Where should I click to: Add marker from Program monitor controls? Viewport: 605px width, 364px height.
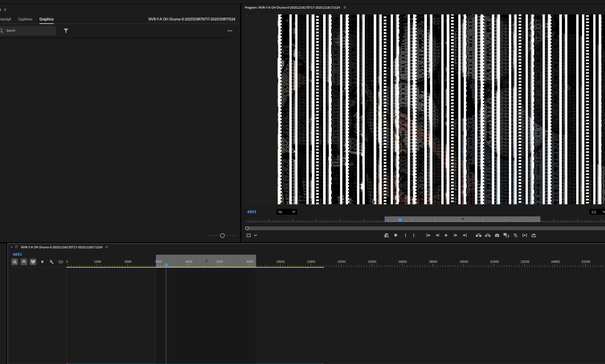[396, 235]
